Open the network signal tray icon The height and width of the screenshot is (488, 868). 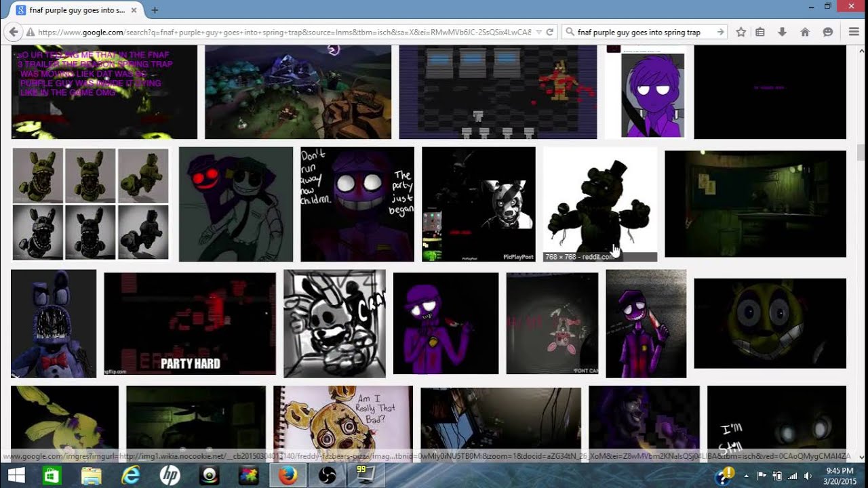click(x=792, y=476)
